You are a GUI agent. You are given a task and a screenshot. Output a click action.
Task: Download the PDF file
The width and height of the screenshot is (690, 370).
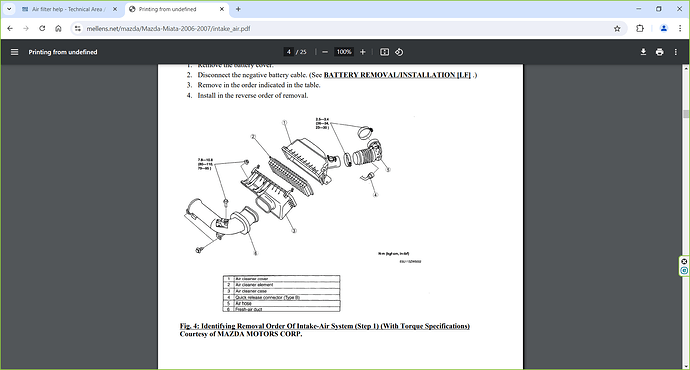[643, 52]
